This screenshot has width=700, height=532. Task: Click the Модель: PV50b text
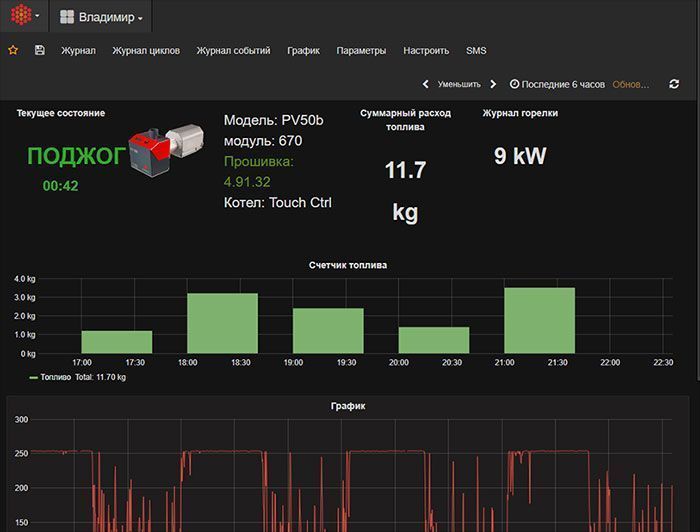273,120
